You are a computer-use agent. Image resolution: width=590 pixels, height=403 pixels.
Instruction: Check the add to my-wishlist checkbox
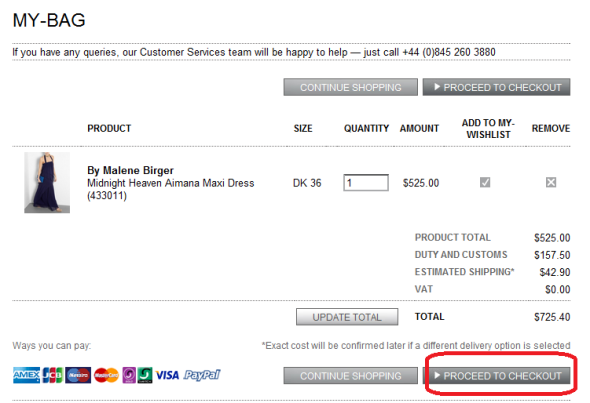tap(485, 182)
